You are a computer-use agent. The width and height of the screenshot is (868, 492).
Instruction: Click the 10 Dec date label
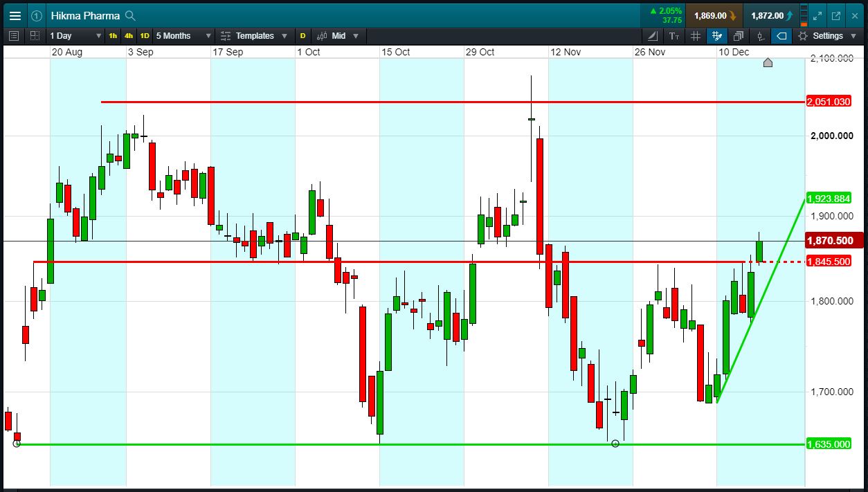(x=734, y=52)
